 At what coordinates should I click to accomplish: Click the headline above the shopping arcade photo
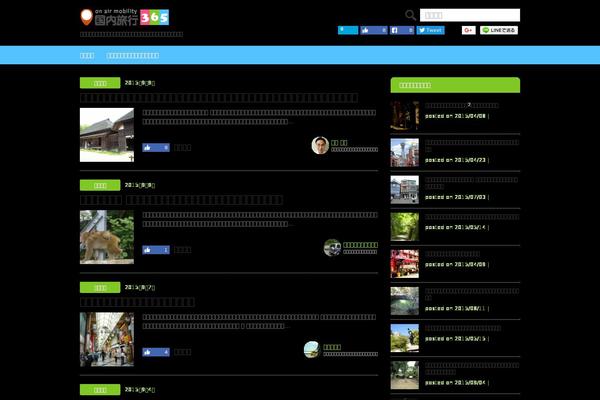(x=137, y=302)
